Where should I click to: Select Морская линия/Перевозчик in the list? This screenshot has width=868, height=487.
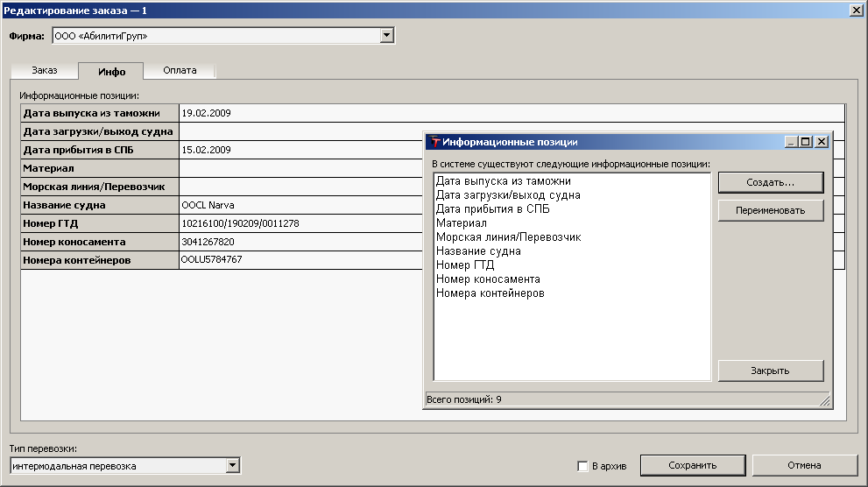pos(508,237)
